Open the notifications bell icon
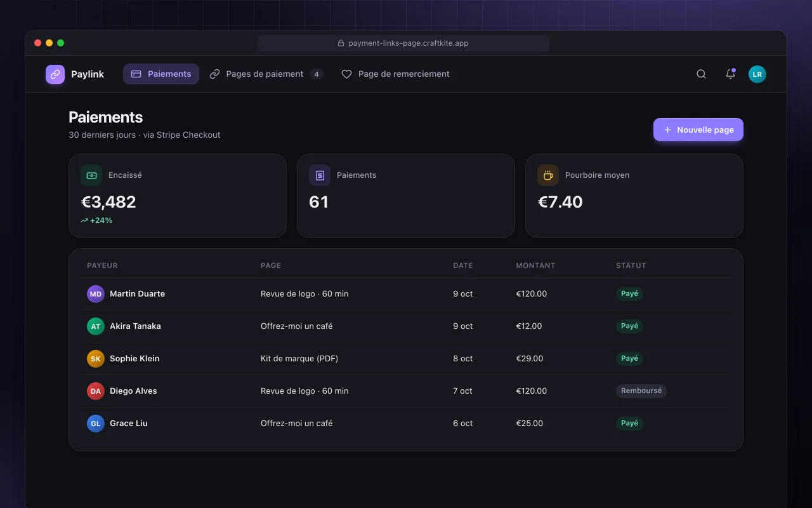 tap(730, 74)
